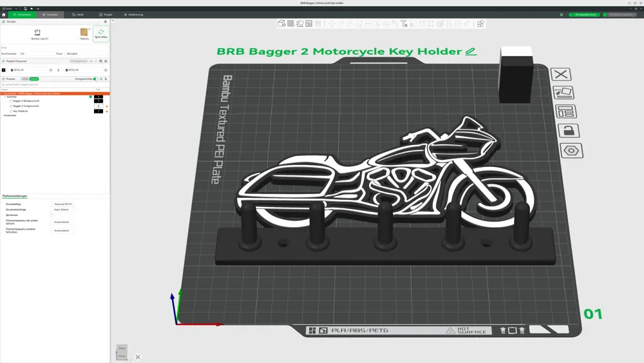
Task: Click the Auto orient toolbar icon
Action: tap(300, 24)
